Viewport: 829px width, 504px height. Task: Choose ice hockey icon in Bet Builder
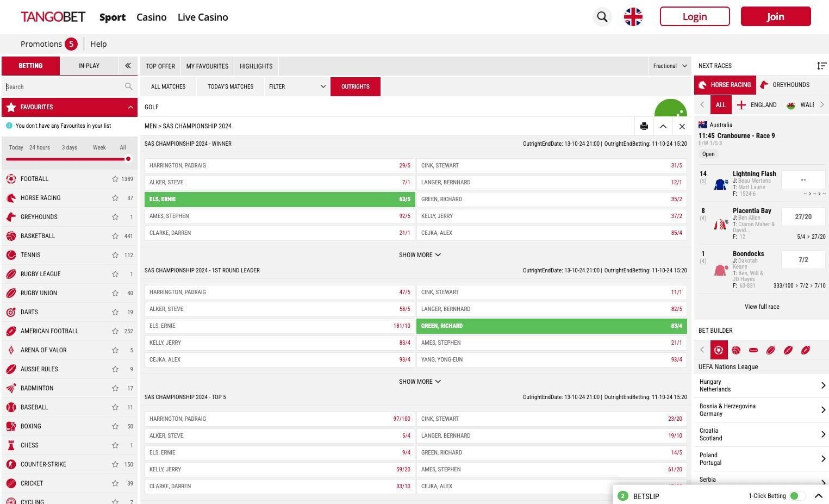753,350
